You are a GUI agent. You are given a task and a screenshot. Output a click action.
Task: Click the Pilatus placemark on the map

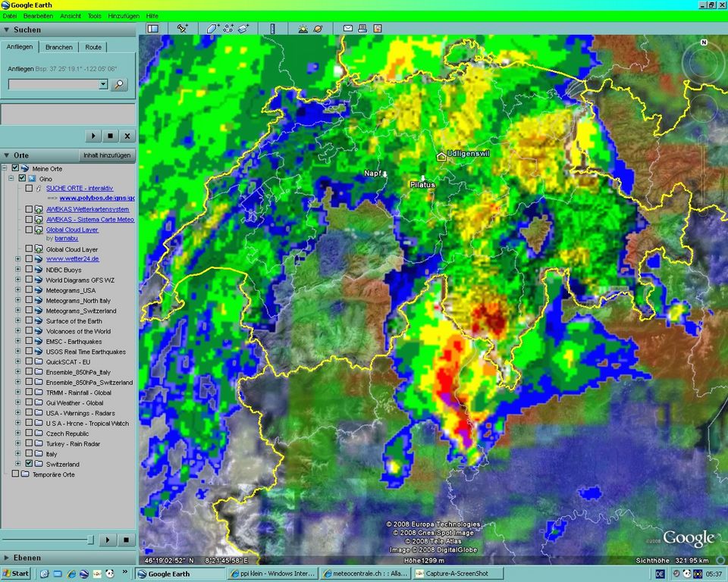tap(423, 179)
